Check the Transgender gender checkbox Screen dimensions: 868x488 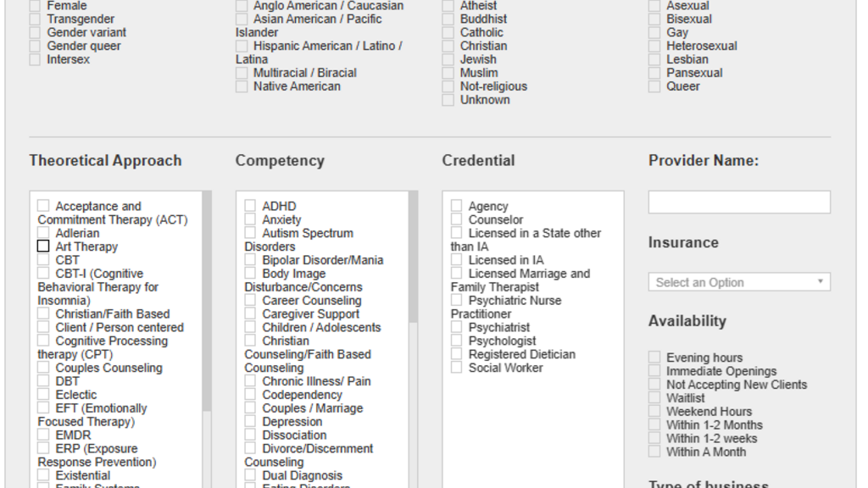pos(35,19)
